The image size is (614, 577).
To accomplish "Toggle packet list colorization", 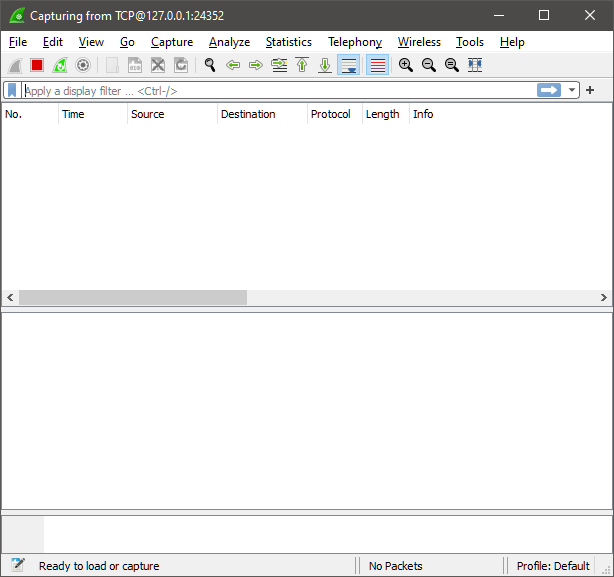I will point(377,65).
